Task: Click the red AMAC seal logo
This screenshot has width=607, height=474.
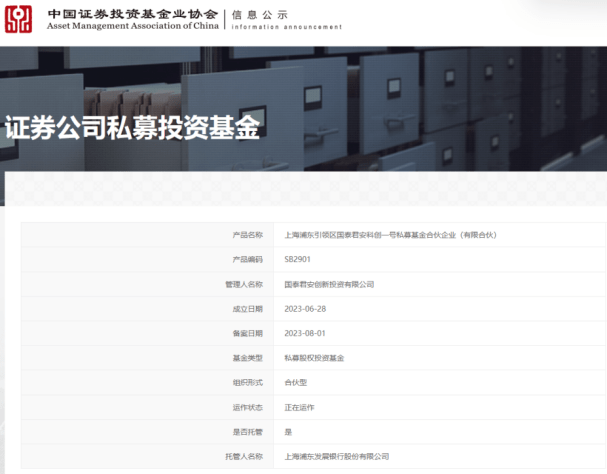Action: [x=20, y=19]
